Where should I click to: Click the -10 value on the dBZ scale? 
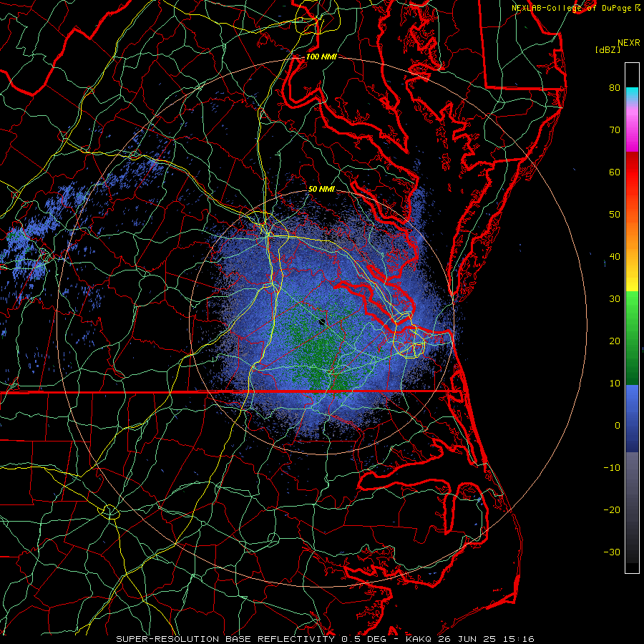(x=612, y=468)
